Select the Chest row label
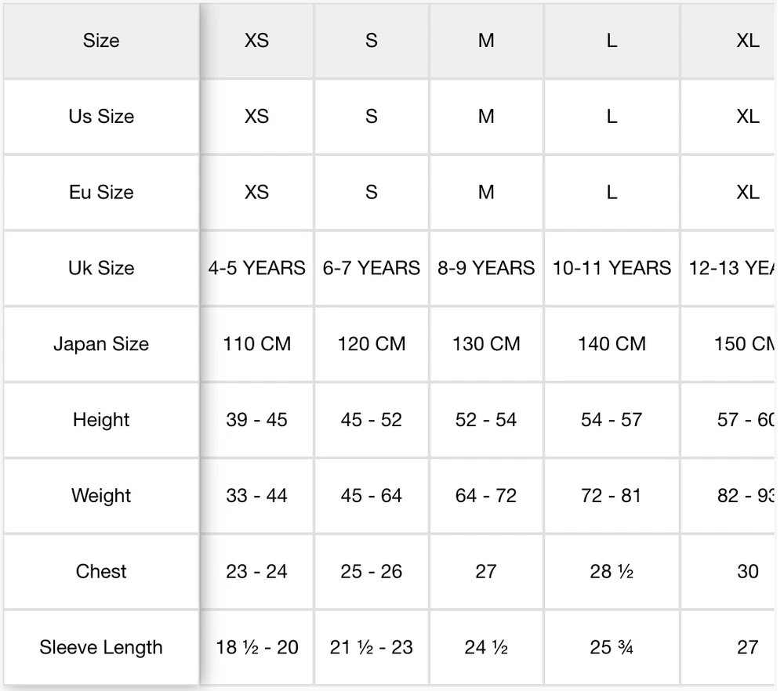This screenshot has height=691, width=784. tap(101, 571)
